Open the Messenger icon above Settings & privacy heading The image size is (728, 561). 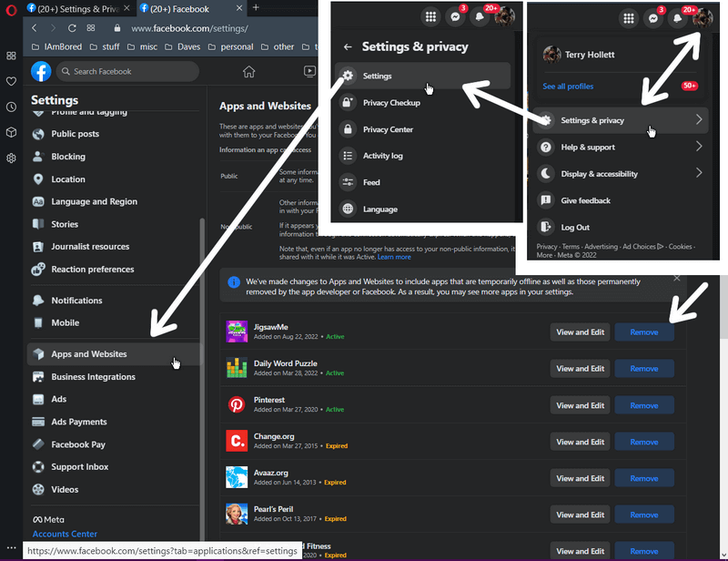tap(456, 17)
